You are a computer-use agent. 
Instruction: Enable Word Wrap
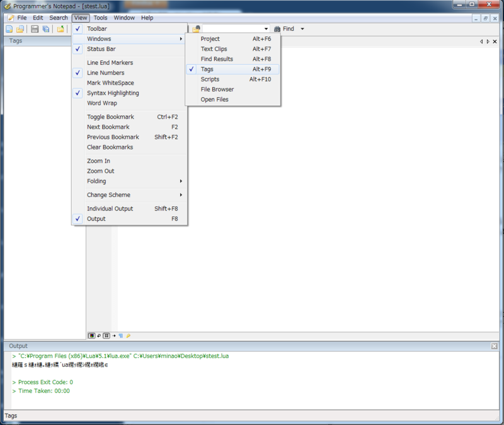[x=129, y=103]
